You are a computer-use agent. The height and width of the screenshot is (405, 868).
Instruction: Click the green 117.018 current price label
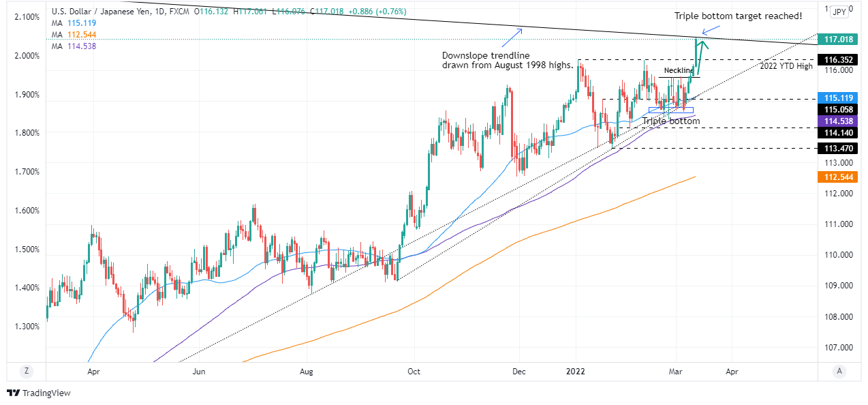[839, 40]
